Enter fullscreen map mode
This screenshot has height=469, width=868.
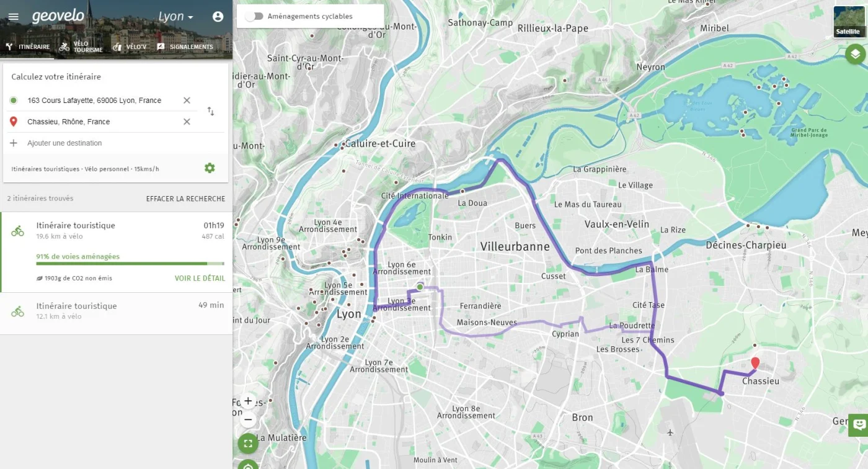248,444
